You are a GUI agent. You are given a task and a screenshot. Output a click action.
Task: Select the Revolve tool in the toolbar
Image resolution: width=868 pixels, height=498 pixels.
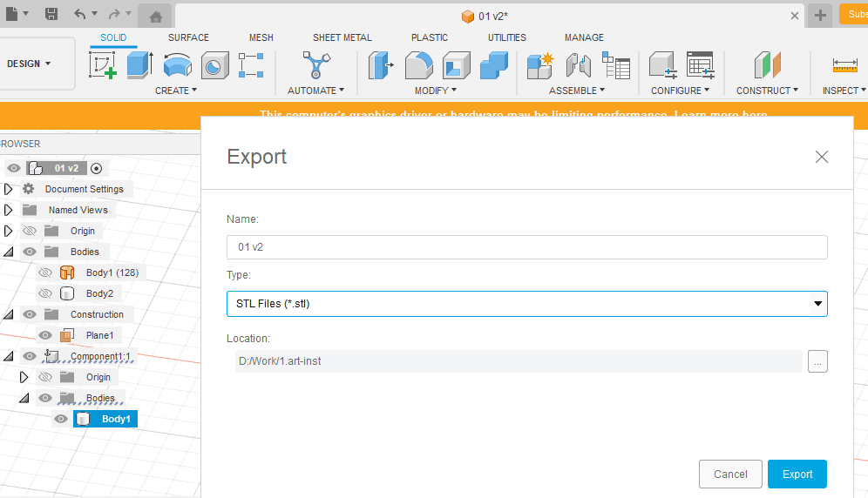point(178,65)
